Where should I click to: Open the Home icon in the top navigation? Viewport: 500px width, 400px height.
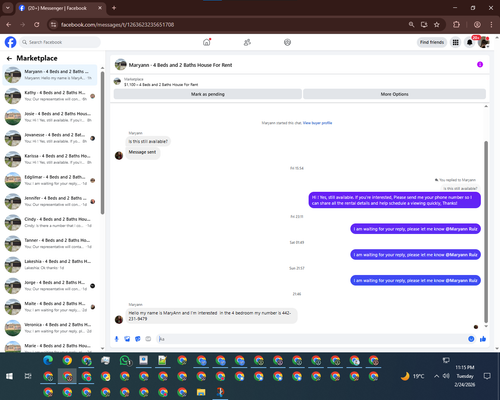pos(207,42)
